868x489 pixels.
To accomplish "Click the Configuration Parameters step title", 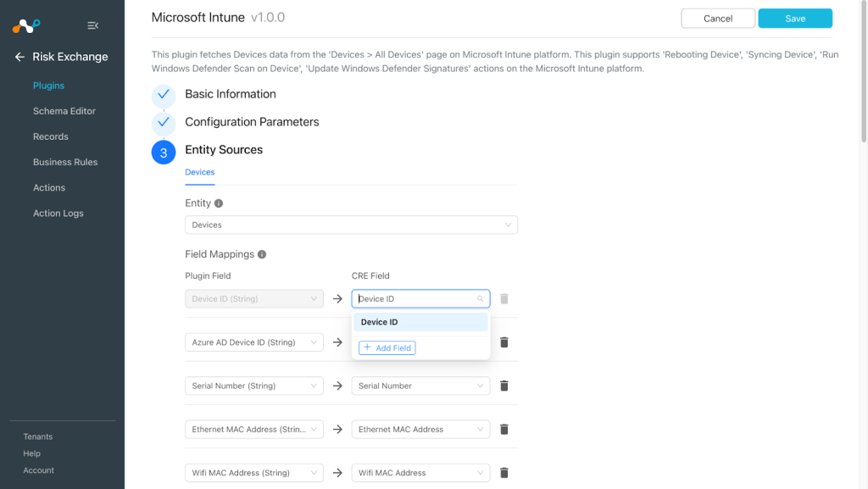I will tap(252, 122).
